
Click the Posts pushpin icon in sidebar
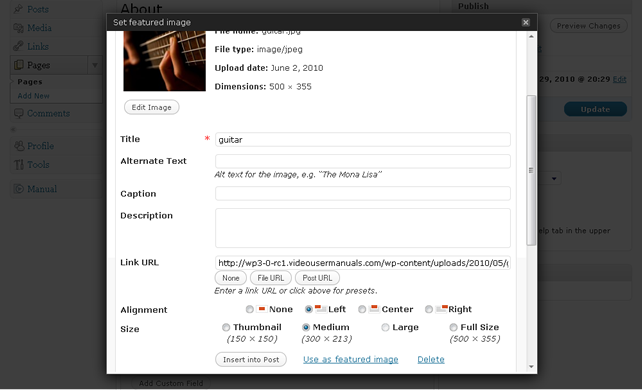point(18,9)
